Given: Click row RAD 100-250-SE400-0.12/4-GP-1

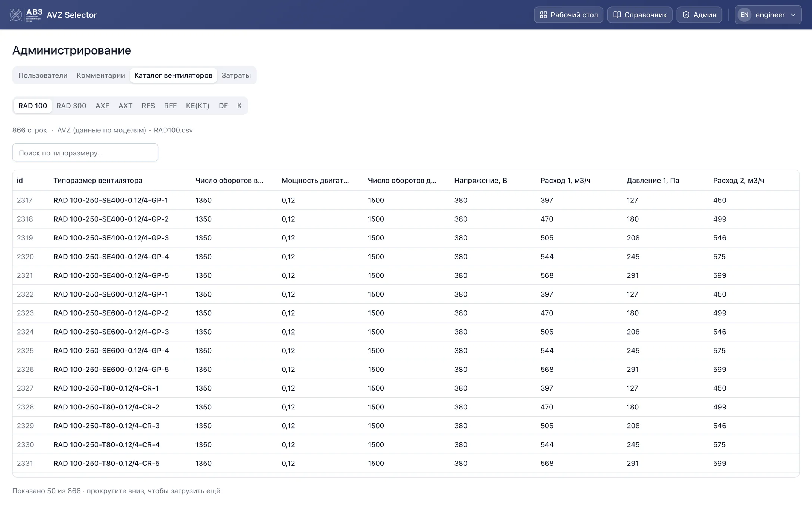Looking at the screenshot, I should (406, 200).
